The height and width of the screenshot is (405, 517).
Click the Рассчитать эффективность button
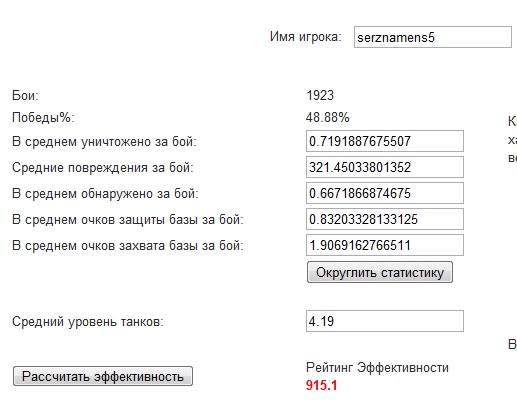coord(103,376)
